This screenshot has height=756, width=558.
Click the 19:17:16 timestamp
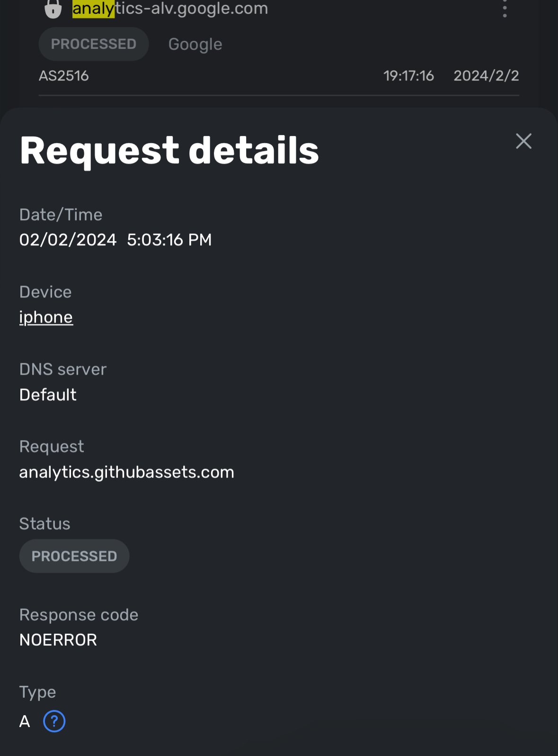point(409,75)
